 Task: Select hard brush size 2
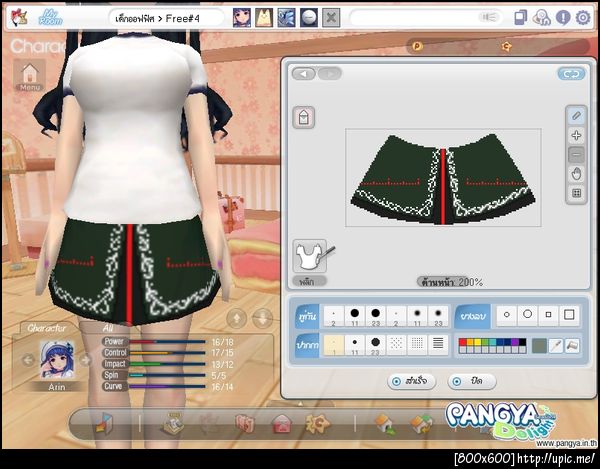(333, 316)
